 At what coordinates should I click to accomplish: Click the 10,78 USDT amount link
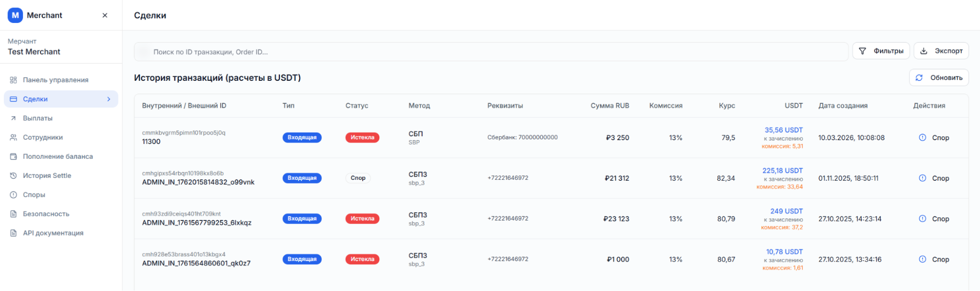[784, 252]
